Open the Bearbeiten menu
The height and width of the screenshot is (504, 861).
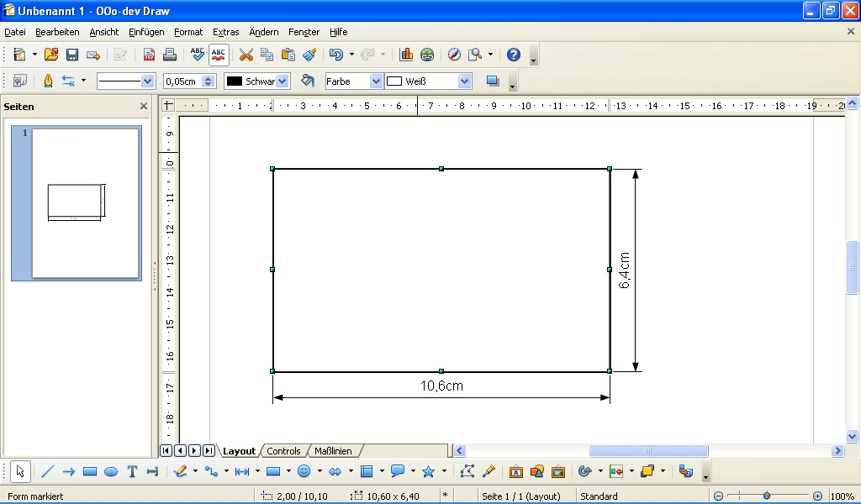[x=57, y=32]
